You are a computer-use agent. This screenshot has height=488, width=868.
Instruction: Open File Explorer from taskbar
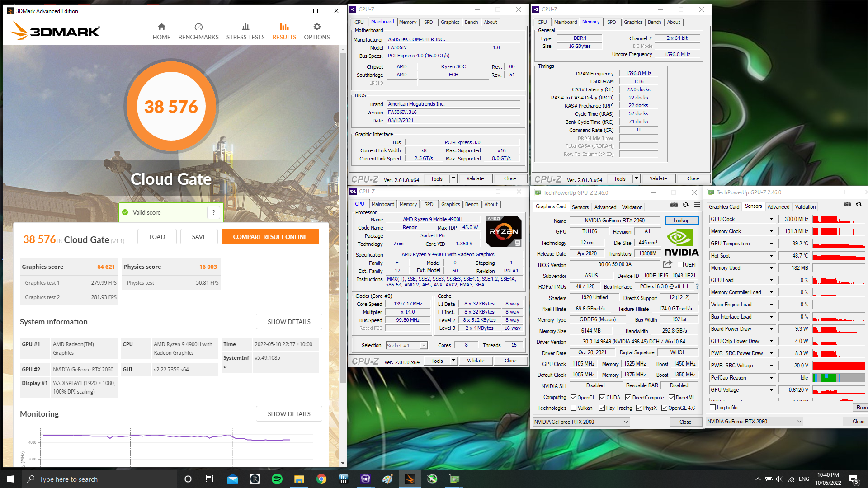tap(299, 479)
